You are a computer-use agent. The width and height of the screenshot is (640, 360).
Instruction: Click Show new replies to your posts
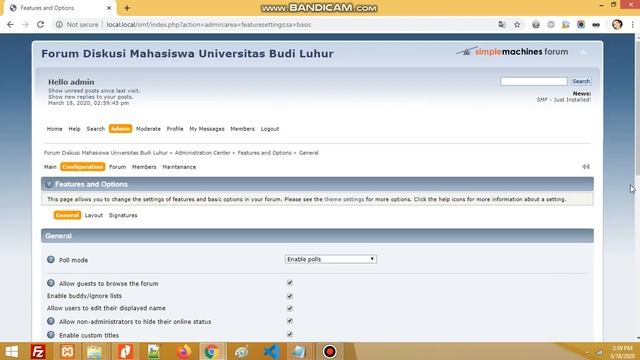91,97
